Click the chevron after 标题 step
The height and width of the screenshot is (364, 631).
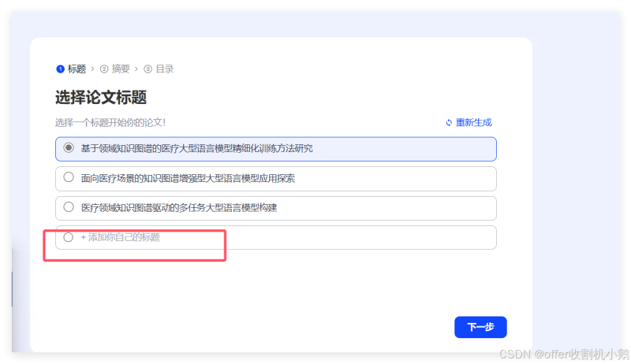pyautogui.click(x=92, y=69)
